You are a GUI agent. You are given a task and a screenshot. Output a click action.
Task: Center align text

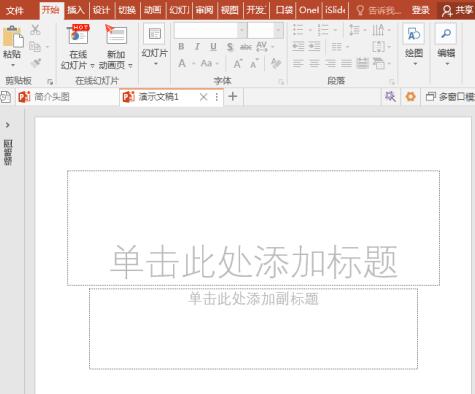pos(314,63)
